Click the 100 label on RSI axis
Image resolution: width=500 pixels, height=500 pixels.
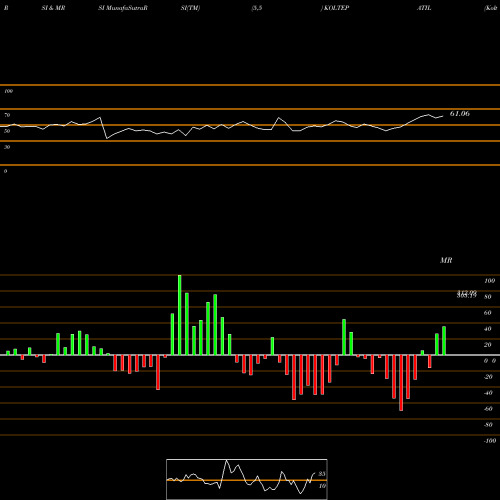[x=8, y=91]
